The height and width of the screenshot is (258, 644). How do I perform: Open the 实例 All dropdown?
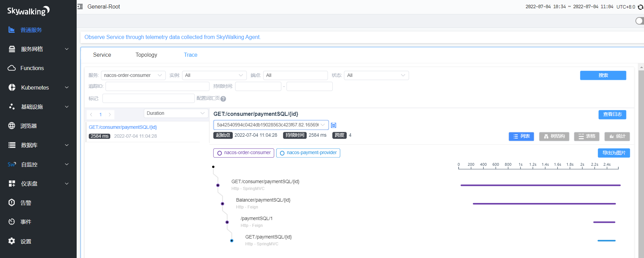coord(214,75)
